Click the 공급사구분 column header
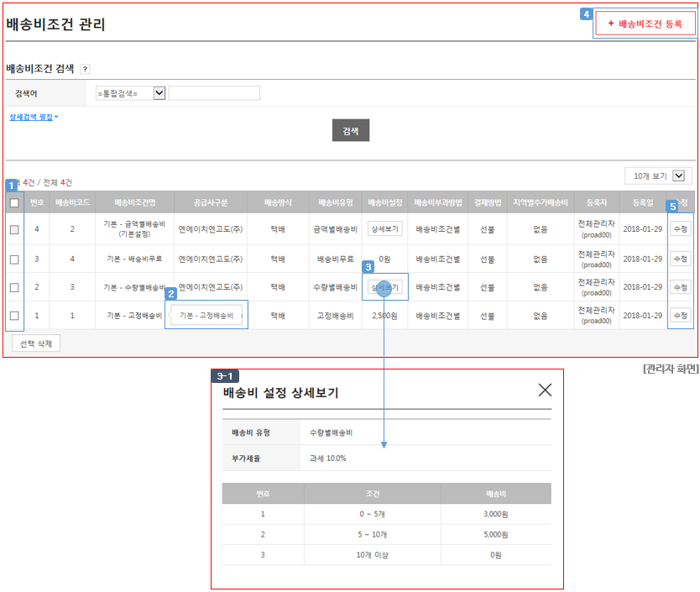 211,202
